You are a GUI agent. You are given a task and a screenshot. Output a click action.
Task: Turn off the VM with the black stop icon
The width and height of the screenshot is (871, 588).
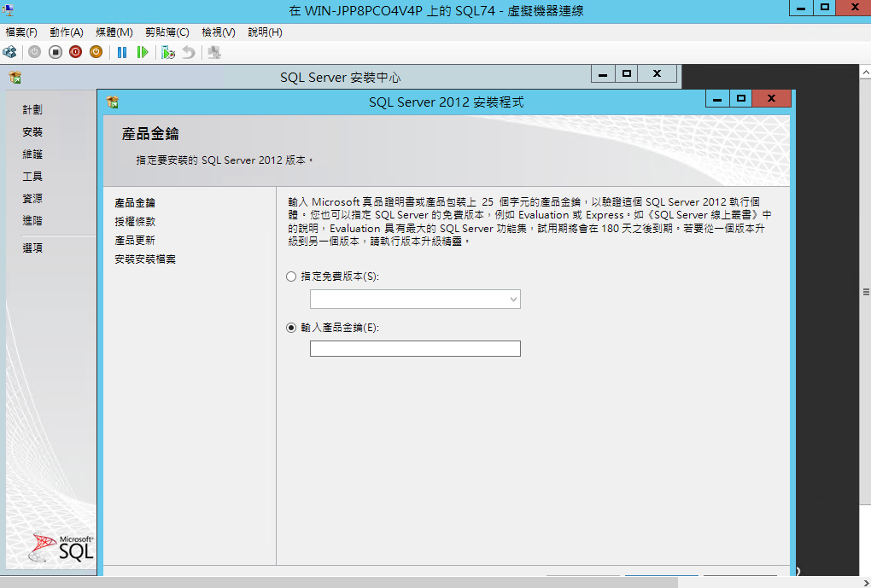coord(55,52)
